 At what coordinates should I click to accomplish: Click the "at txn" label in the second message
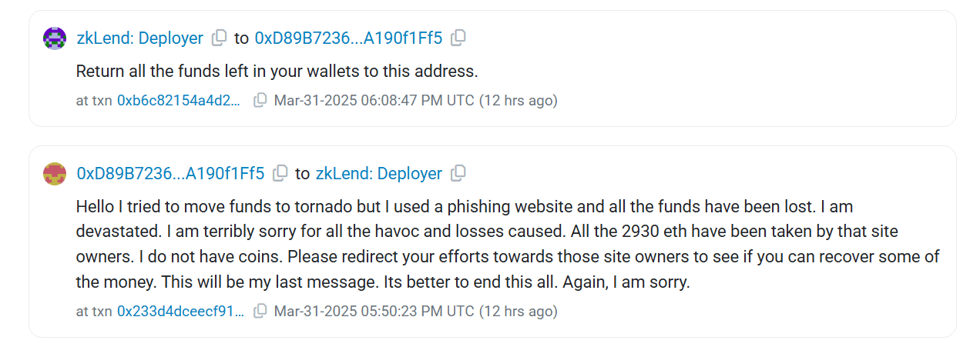pyautogui.click(x=94, y=312)
